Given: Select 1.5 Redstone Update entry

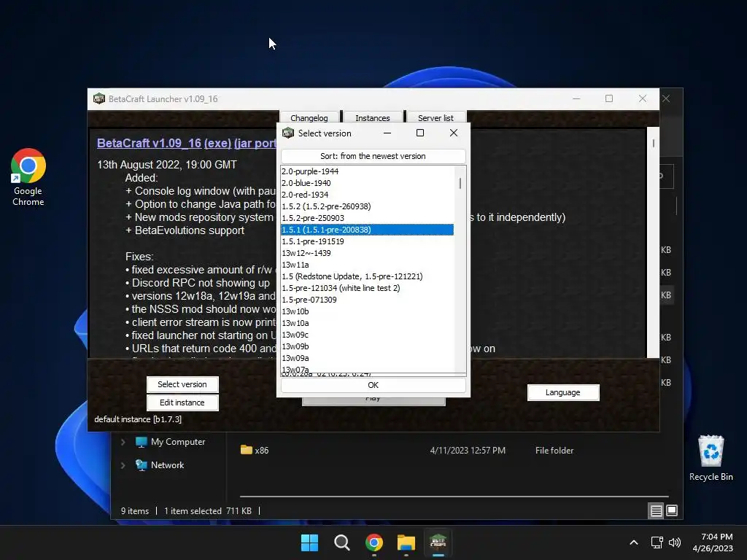Looking at the screenshot, I should (367, 276).
